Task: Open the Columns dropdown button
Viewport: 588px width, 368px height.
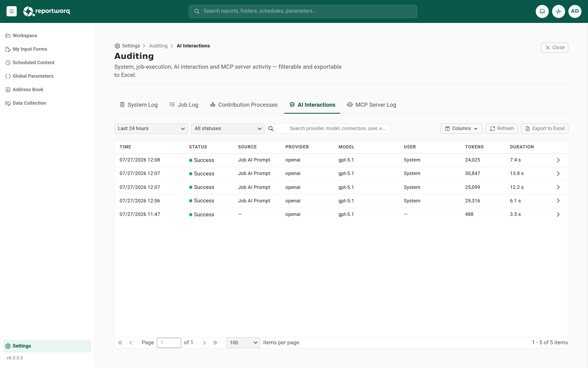Action: coord(461,129)
